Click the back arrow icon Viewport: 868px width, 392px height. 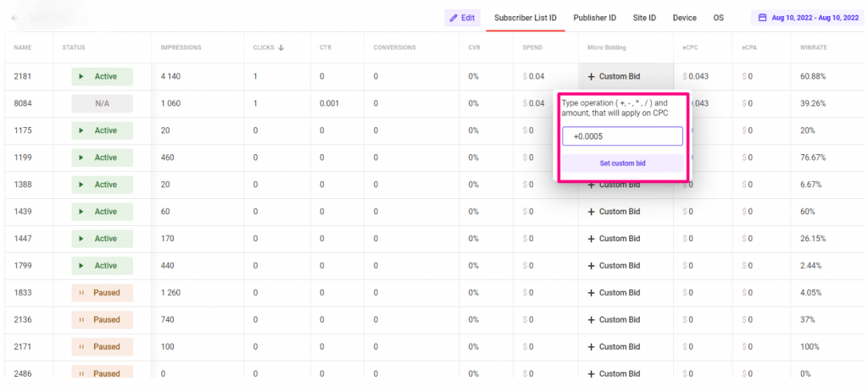14,18
